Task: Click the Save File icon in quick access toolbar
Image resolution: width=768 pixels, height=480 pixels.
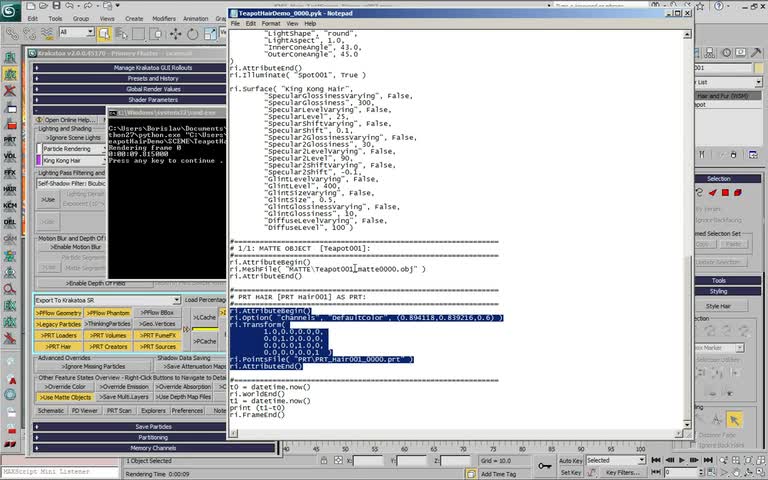Action: point(57,6)
